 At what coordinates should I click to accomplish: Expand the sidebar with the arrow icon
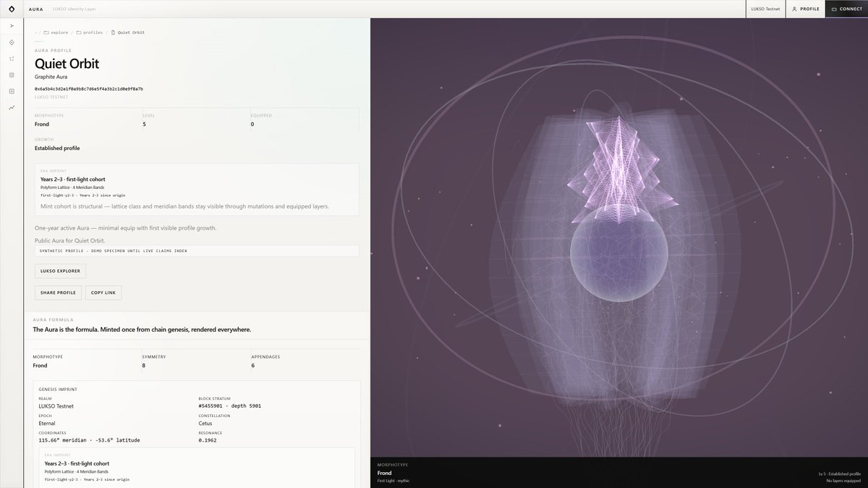pyautogui.click(x=12, y=26)
